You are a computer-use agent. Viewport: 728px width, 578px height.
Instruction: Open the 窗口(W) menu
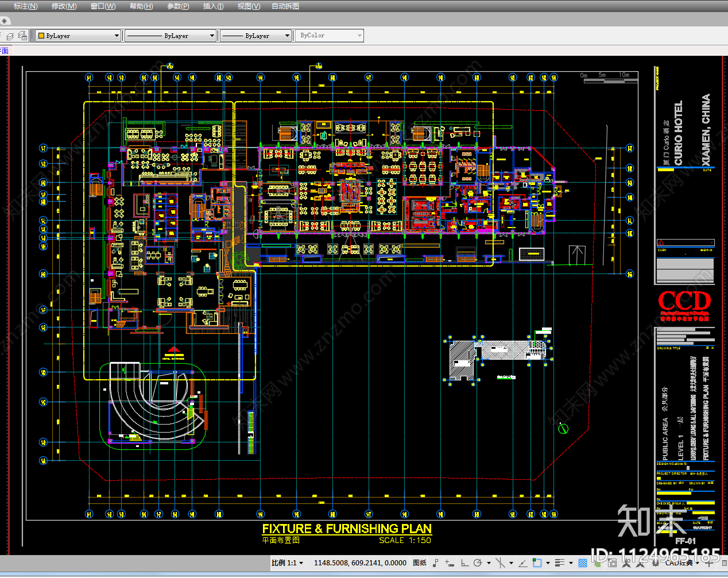pos(103,6)
